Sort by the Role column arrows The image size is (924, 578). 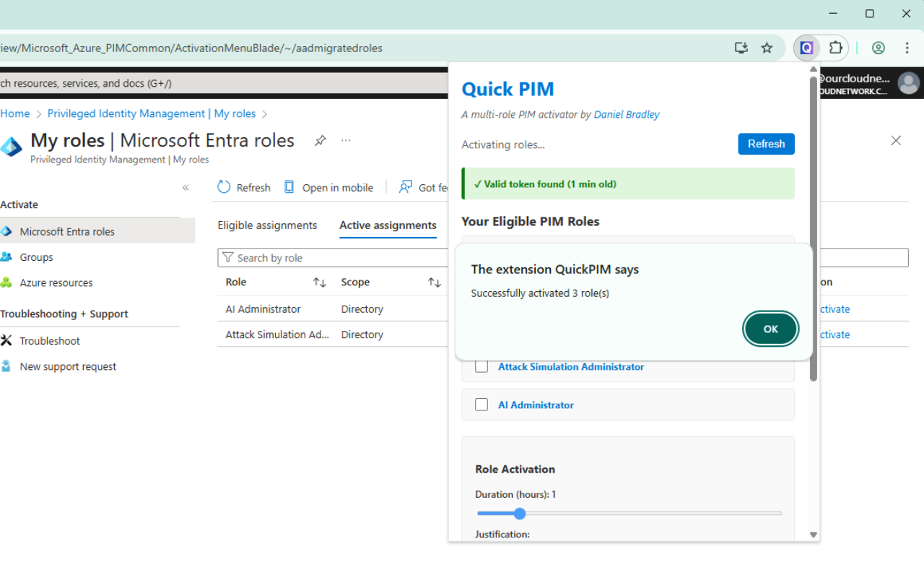(x=320, y=282)
